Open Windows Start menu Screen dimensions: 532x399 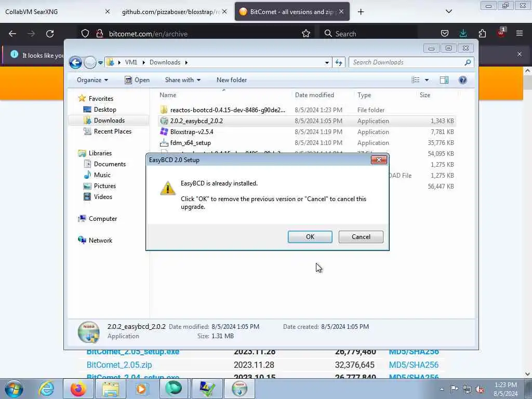tap(14, 389)
